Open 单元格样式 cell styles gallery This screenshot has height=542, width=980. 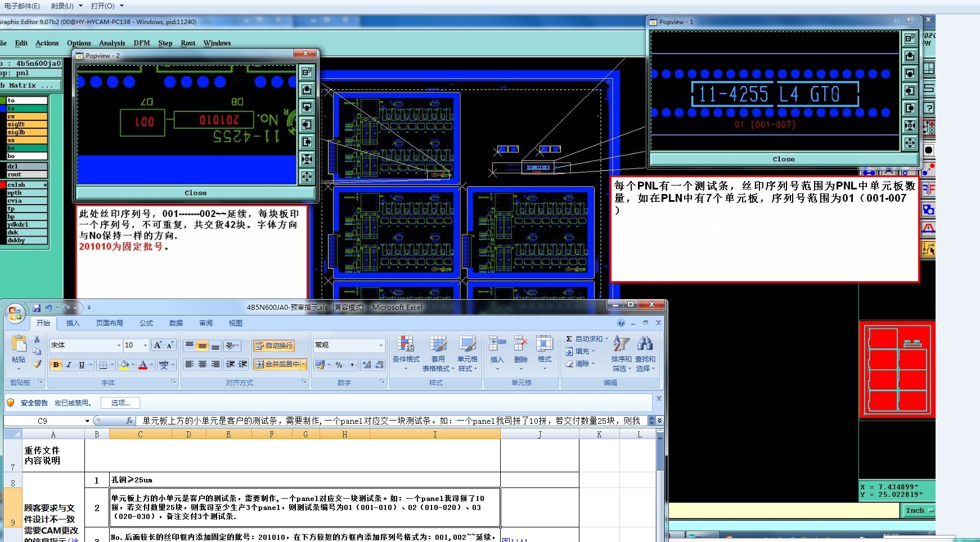[x=467, y=353]
